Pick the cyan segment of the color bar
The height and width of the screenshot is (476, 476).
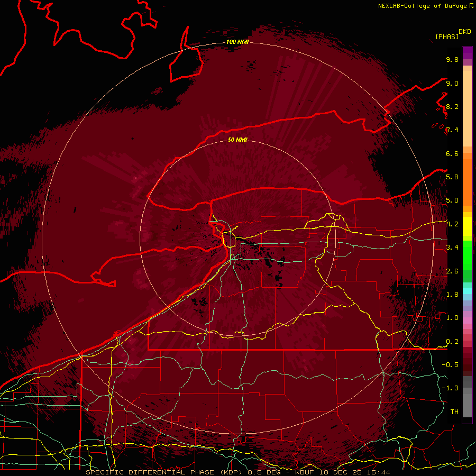pos(467,291)
